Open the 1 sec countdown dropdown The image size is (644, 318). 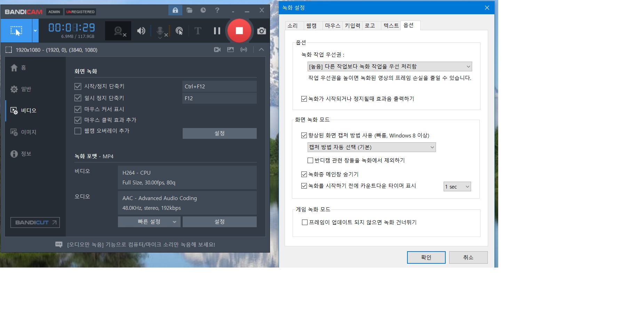pyautogui.click(x=457, y=186)
